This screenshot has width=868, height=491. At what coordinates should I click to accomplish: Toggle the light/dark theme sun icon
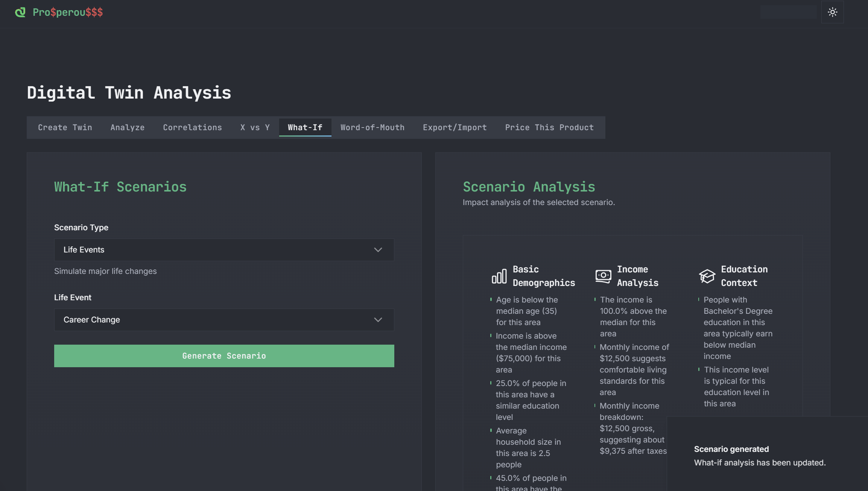pyautogui.click(x=832, y=12)
